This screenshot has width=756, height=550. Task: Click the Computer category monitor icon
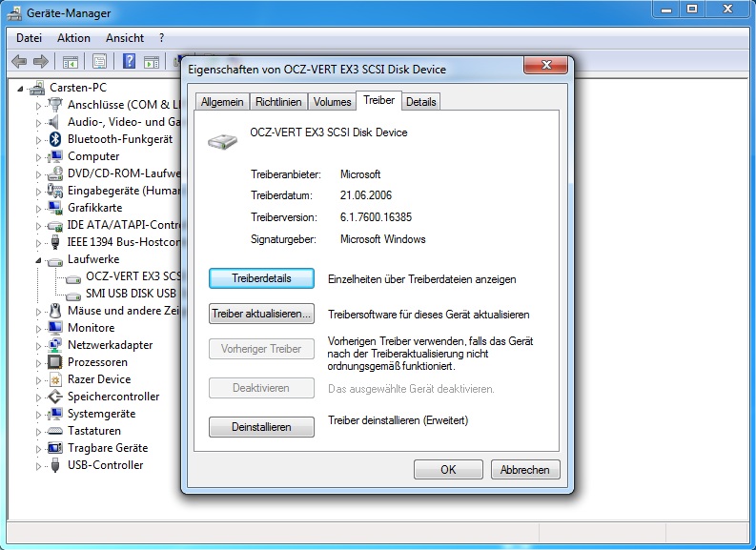(55, 156)
